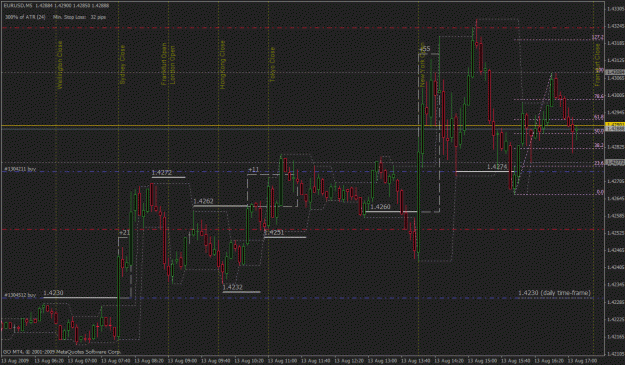The height and width of the screenshot is (365, 625).
Task: Click the '1.4251' level label
Action: pyautogui.click(x=274, y=232)
